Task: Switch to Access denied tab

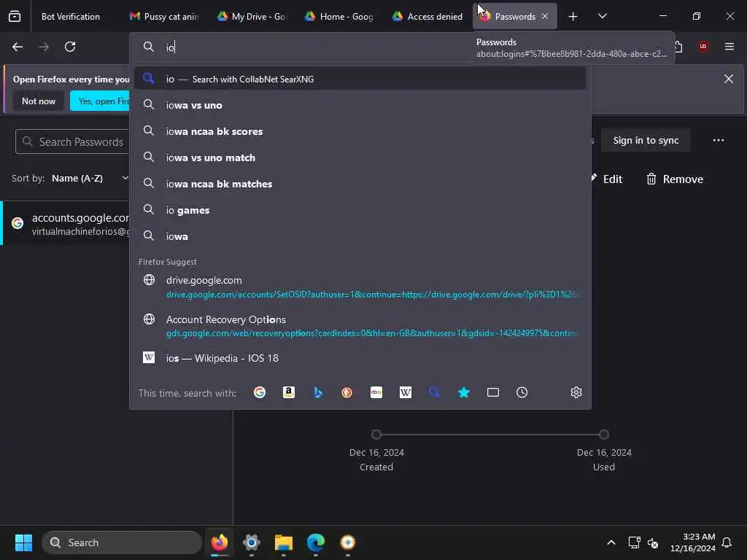Action: click(427, 16)
